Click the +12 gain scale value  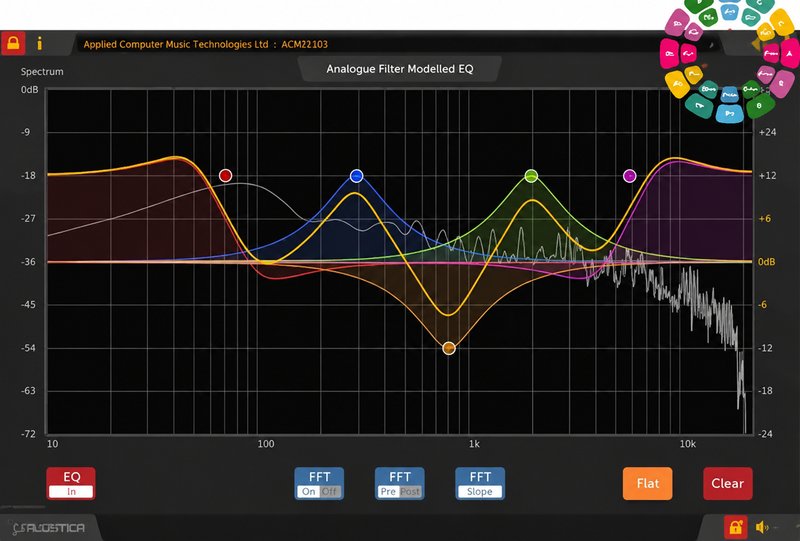click(767, 176)
